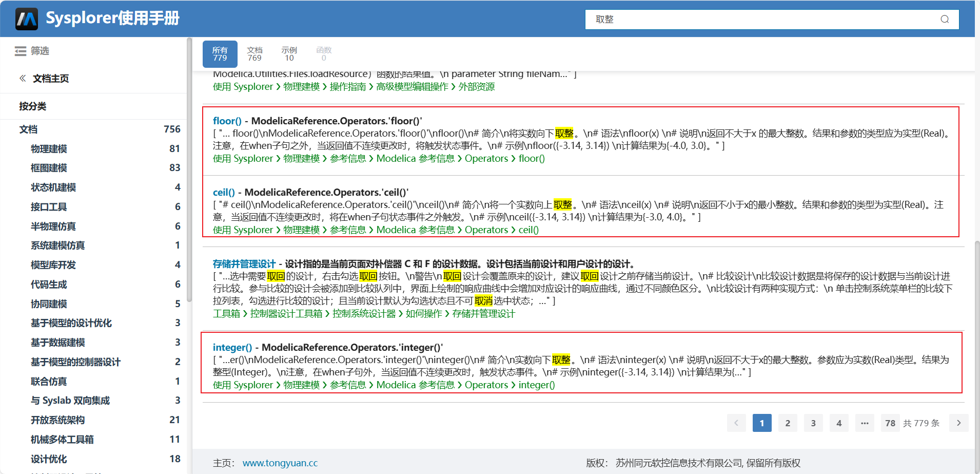
Task: Select the 所有 779 tab
Action: pyautogui.click(x=220, y=54)
